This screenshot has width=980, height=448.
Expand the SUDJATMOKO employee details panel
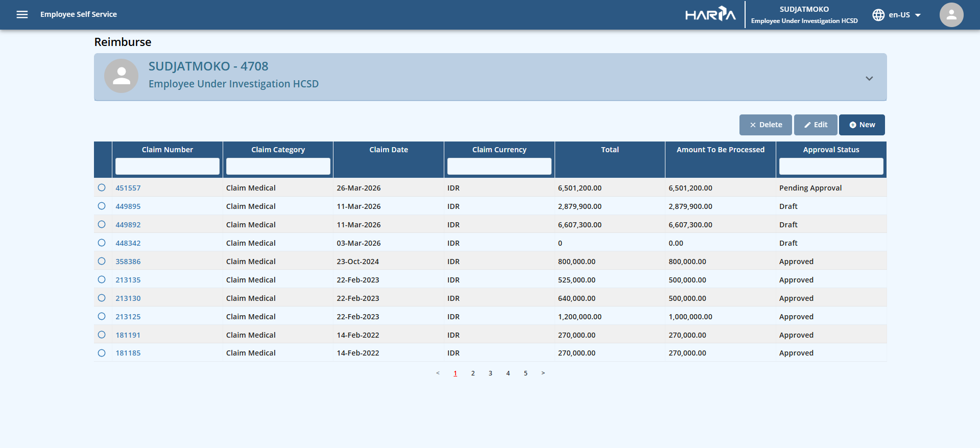pos(869,79)
